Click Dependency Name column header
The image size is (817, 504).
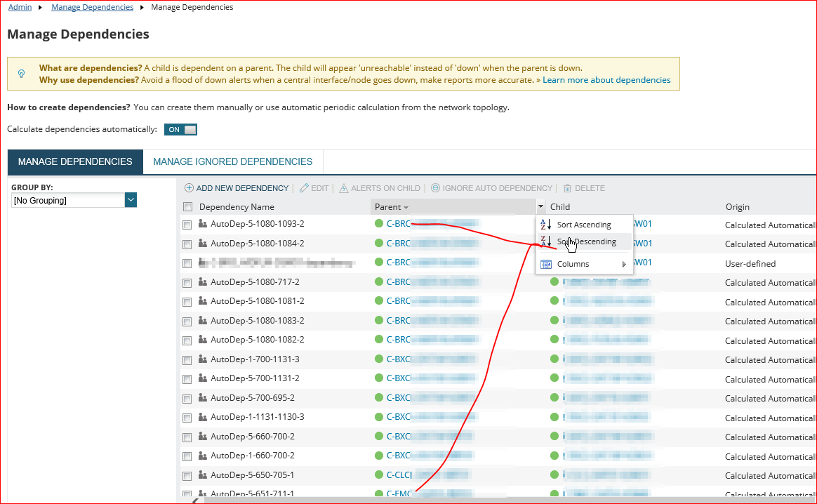click(237, 207)
